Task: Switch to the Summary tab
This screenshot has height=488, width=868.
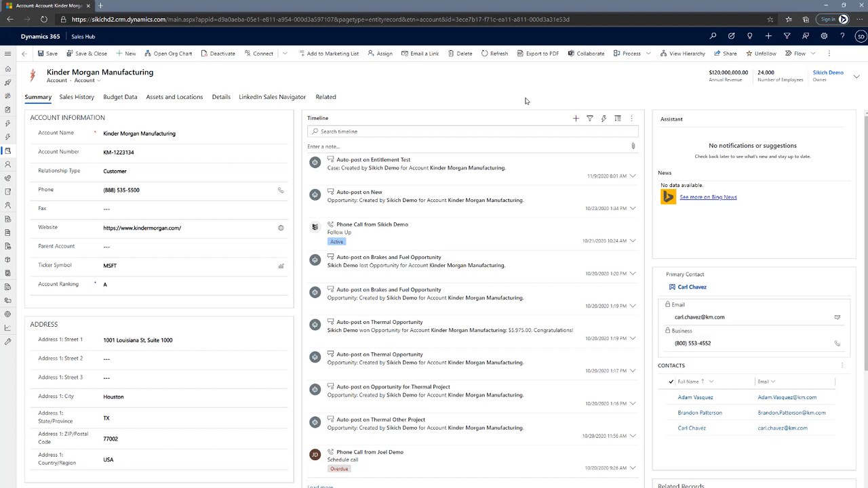Action: pos(38,97)
